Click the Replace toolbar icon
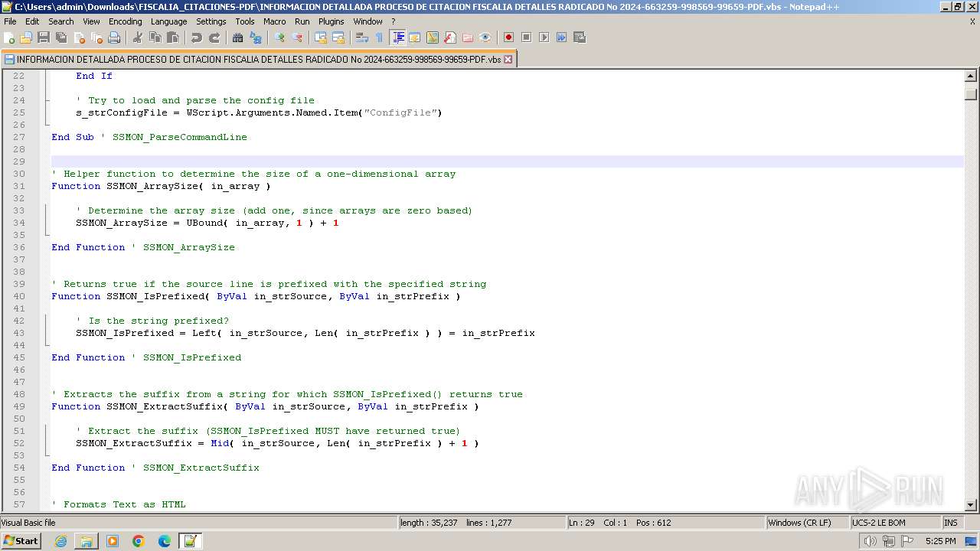The image size is (980, 551). point(256,37)
